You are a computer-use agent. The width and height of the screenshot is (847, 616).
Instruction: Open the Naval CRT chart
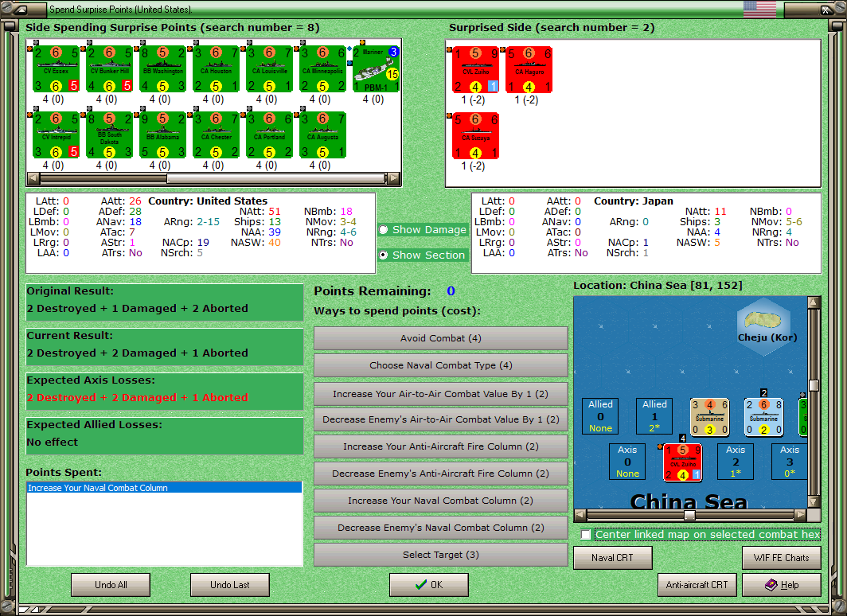tap(613, 558)
